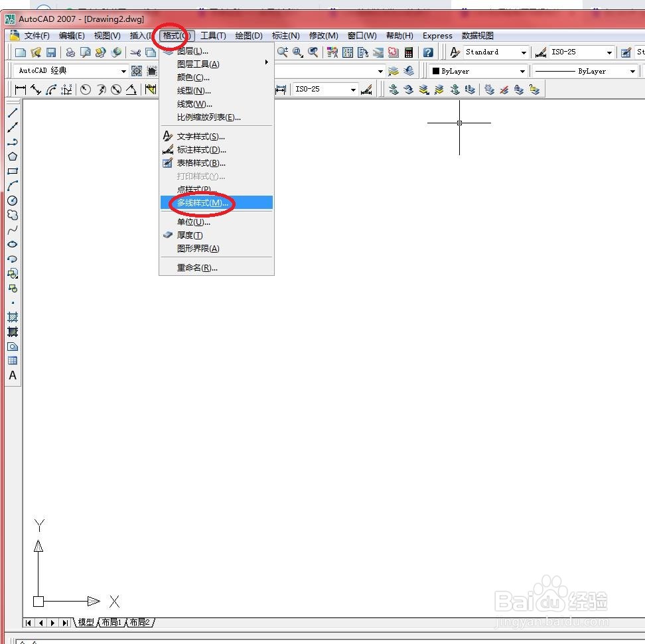
Task: Open the Standard text style dropdown
Action: [x=524, y=52]
